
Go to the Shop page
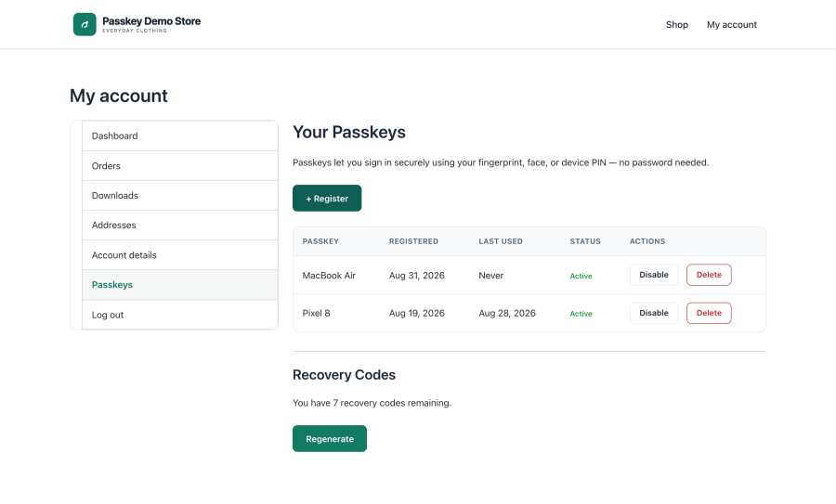pyautogui.click(x=676, y=24)
